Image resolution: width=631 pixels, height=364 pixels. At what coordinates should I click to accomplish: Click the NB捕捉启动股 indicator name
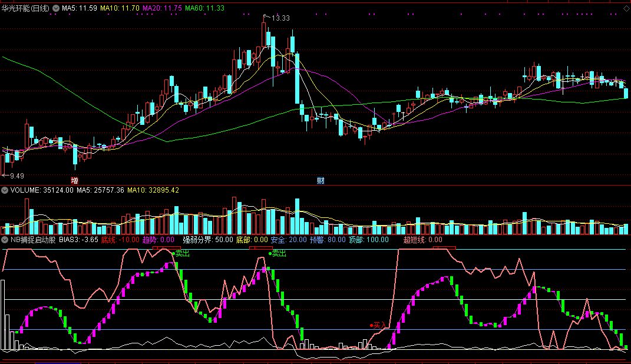33,240
